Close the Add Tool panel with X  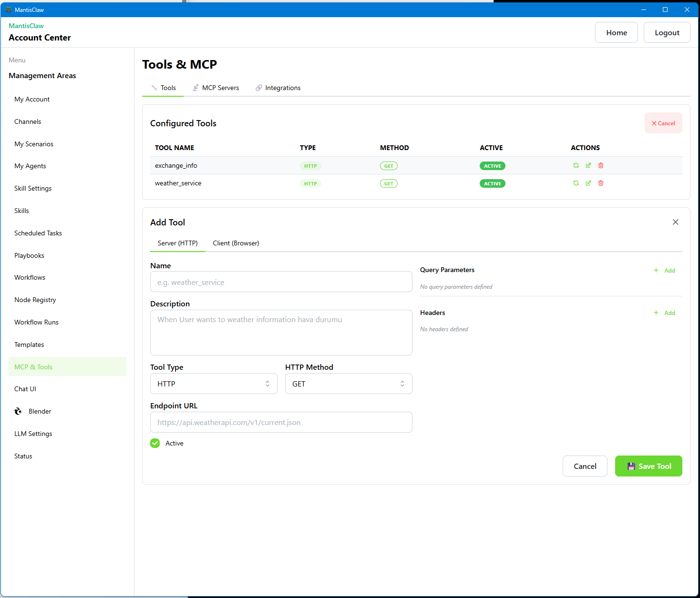pos(675,222)
